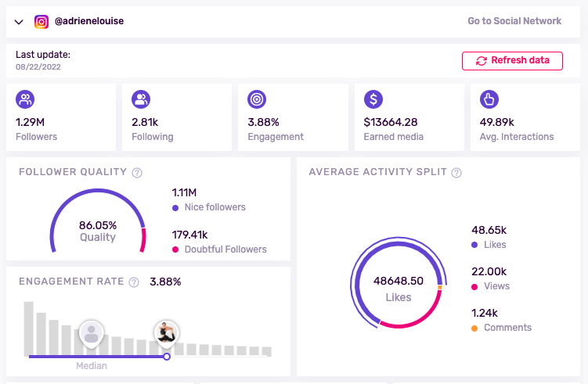Click the @adrienelouise account handle
The width and height of the screenshot is (588, 384).
pos(89,22)
